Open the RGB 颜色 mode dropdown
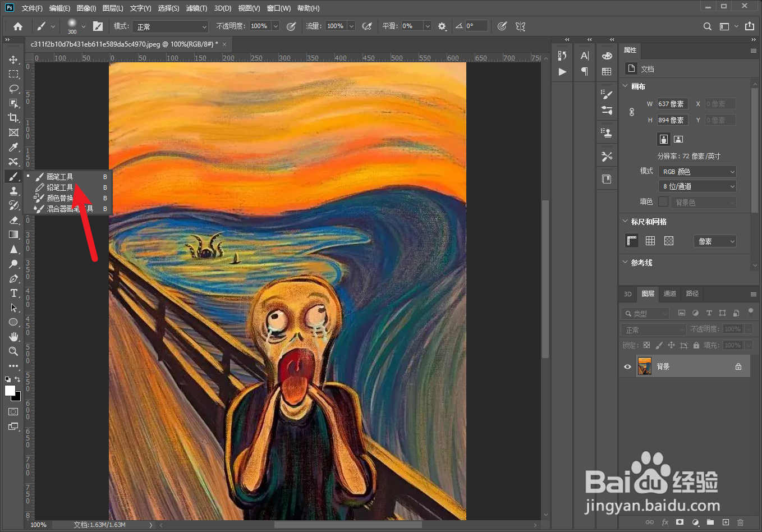The image size is (762, 532). [697, 172]
